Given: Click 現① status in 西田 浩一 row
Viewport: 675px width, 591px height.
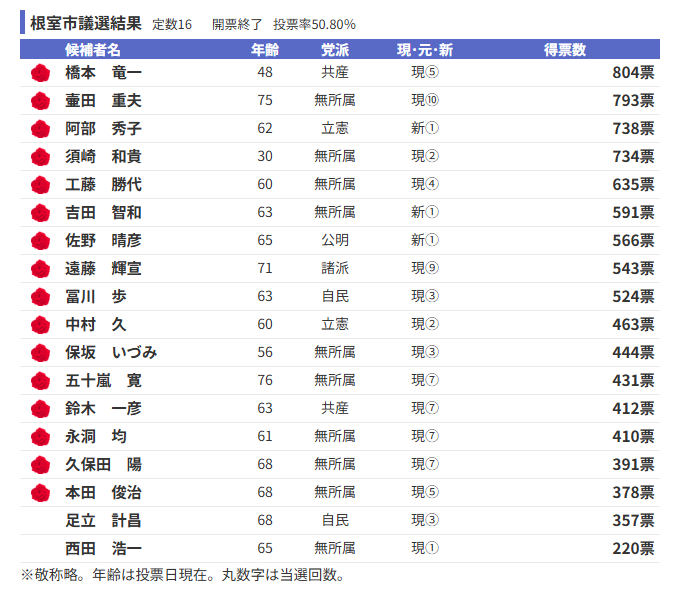Looking at the screenshot, I should click(425, 548).
